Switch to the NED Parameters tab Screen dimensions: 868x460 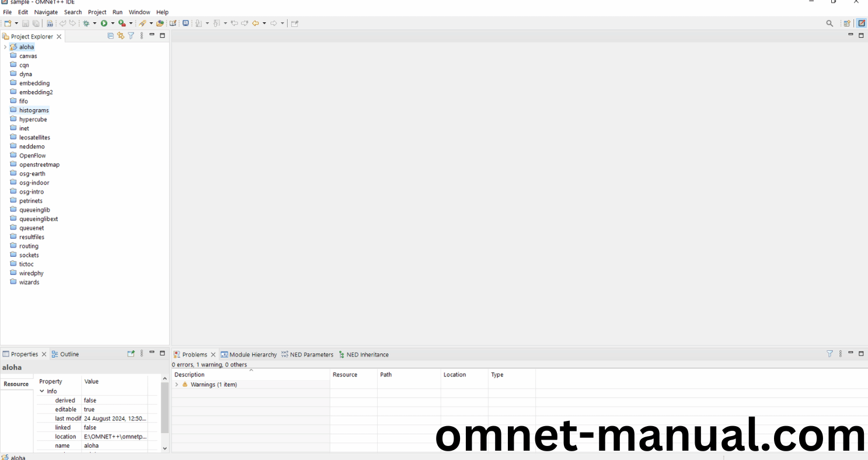coord(308,354)
